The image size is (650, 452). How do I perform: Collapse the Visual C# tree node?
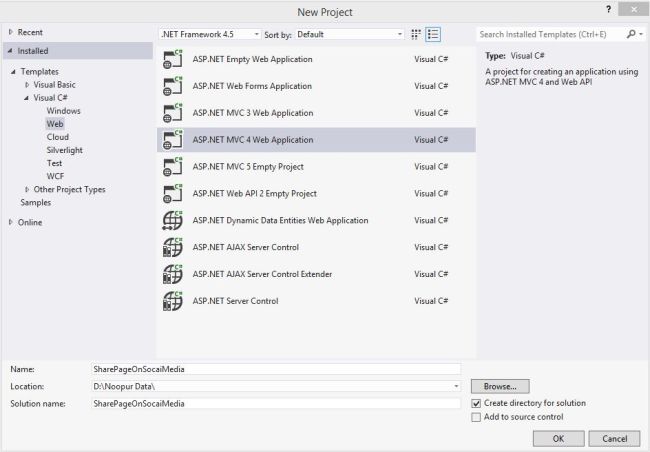(x=26, y=98)
